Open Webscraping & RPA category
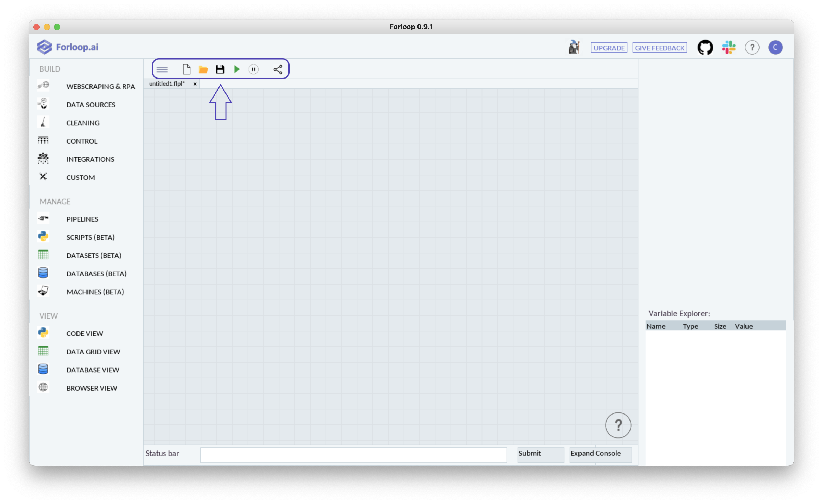 click(101, 87)
